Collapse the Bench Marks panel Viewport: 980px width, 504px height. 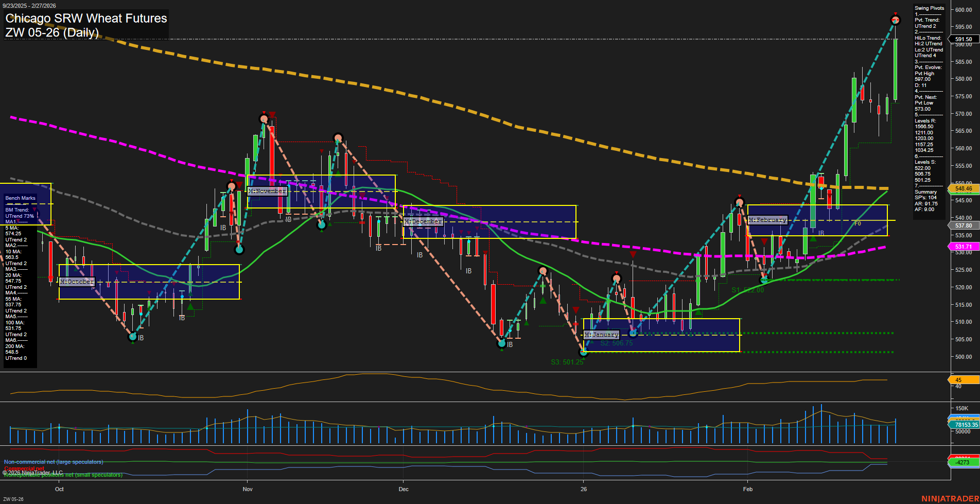(20, 198)
